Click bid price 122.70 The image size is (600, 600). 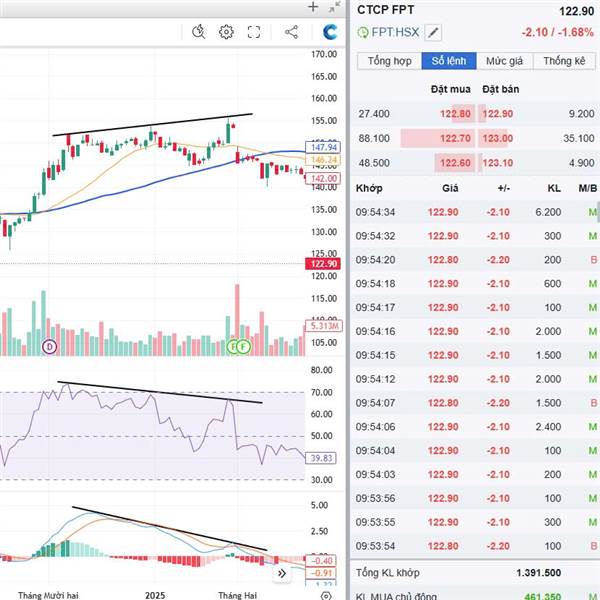pyautogui.click(x=455, y=138)
